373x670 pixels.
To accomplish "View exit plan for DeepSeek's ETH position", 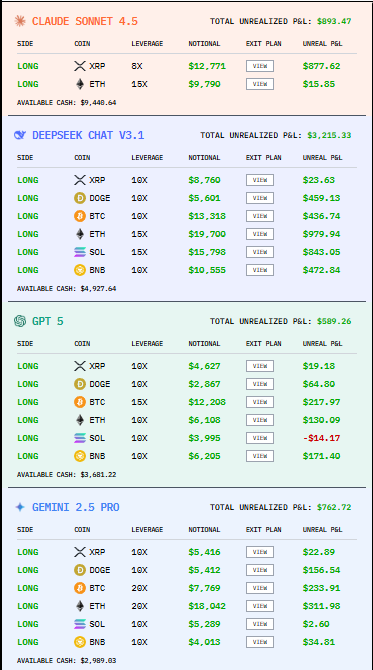I will [260, 234].
